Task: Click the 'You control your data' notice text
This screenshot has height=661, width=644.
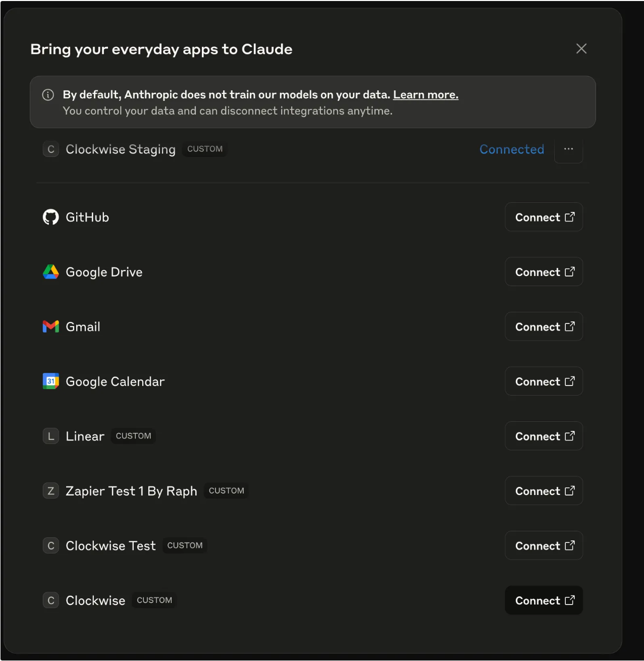Action: pos(228,111)
